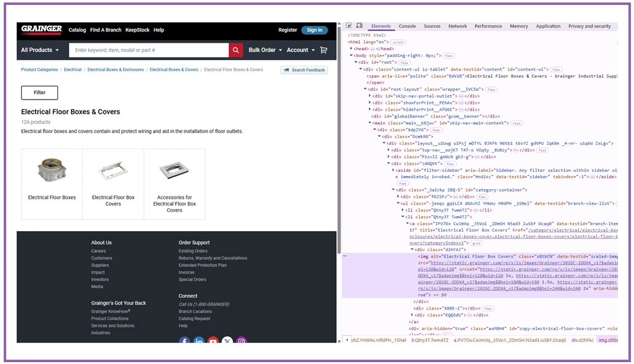This screenshot has height=364, width=634.
Task: Click the keyword search input field
Action: pyautogui.click(x=148, y=50)
